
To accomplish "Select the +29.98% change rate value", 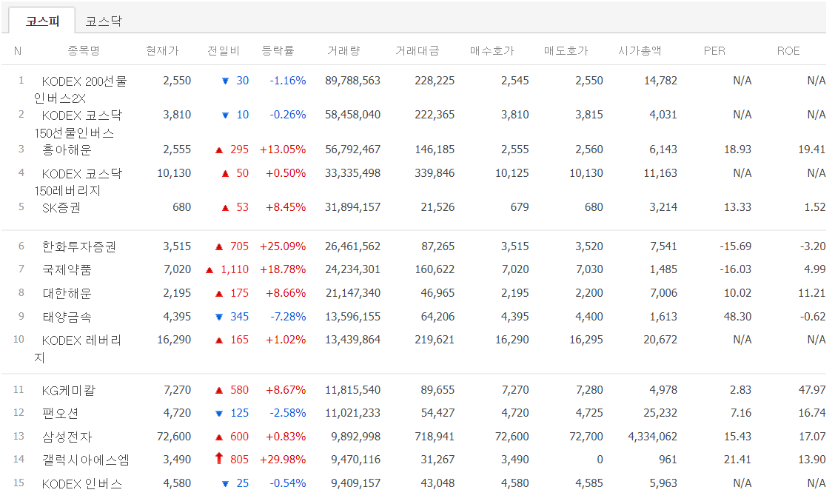I will [x=283, y=460].
